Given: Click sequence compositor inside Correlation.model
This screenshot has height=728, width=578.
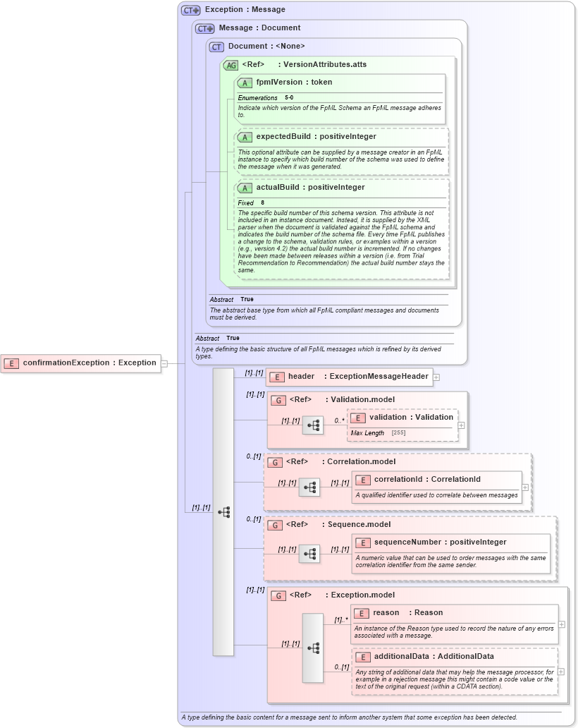Looking at the screenshot, I should [x=309, y=487].
